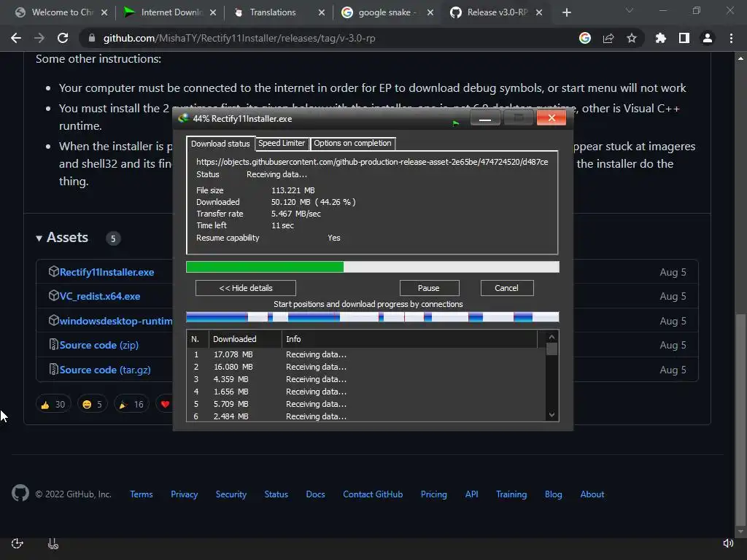Toggle the browser side panel icon

point(684,38)
